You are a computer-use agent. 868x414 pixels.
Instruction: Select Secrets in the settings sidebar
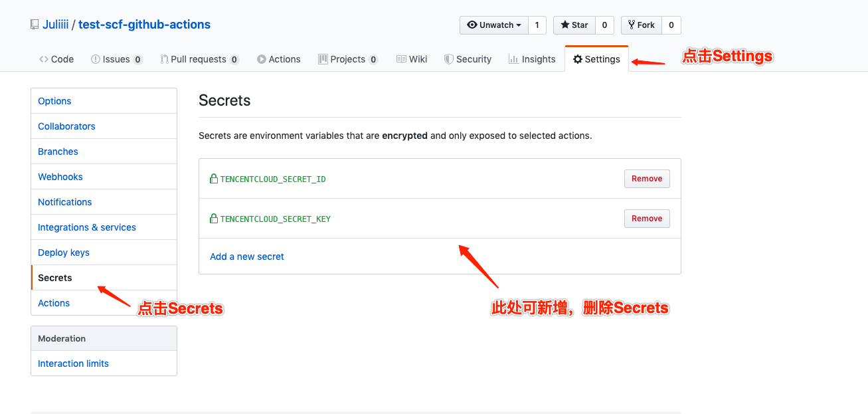pos(104,278)
